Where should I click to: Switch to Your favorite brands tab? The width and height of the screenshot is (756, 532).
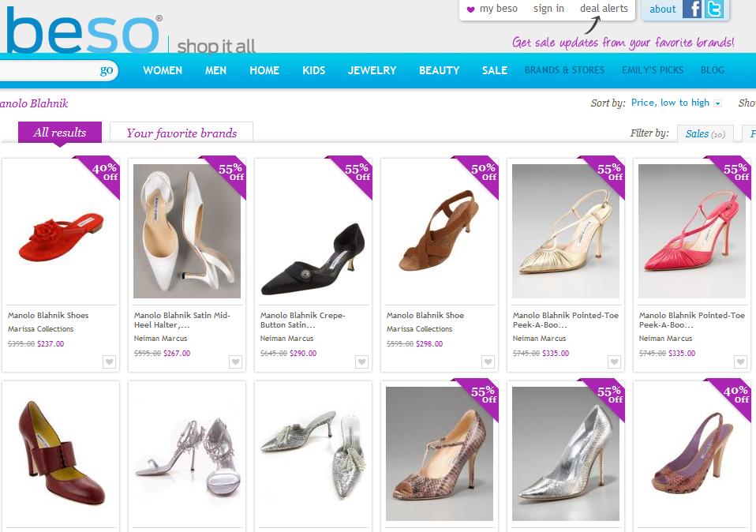coord(182,133)
